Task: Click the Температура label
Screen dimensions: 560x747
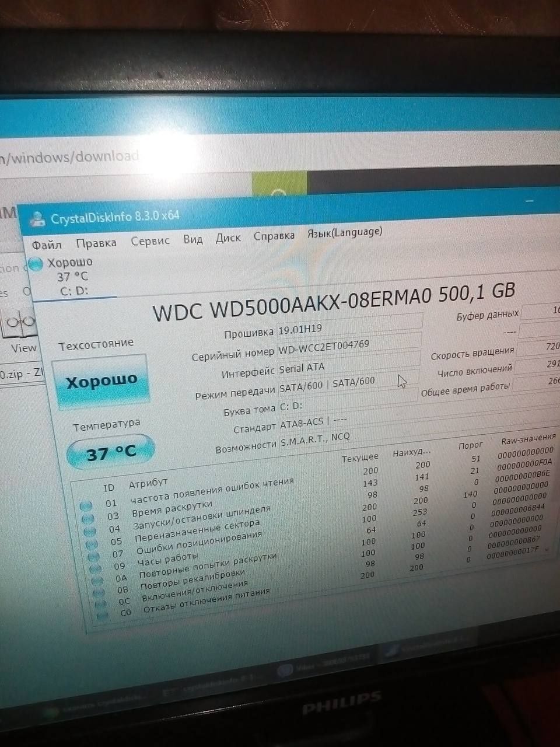Action: click(106, 425)
